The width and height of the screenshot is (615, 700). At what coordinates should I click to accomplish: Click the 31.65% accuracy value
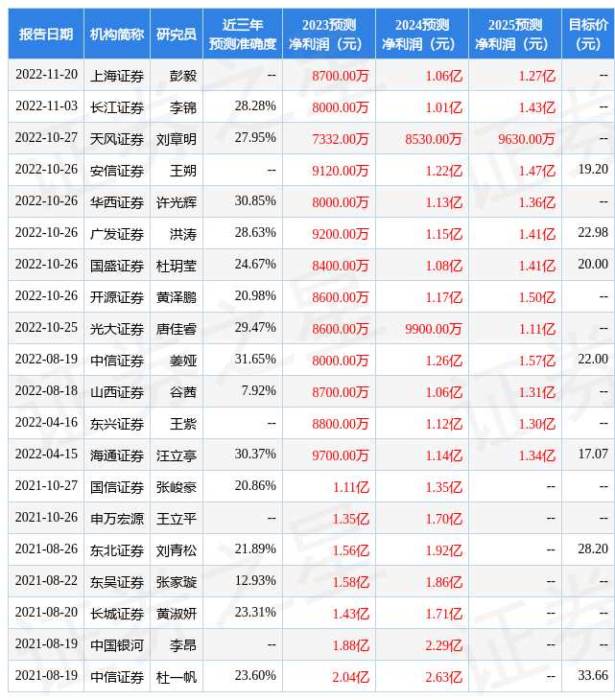255,360
